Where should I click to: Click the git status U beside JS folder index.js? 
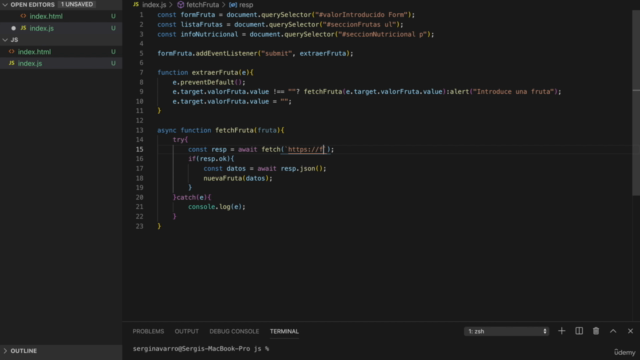pyautogui.click(x=113, y=63)
